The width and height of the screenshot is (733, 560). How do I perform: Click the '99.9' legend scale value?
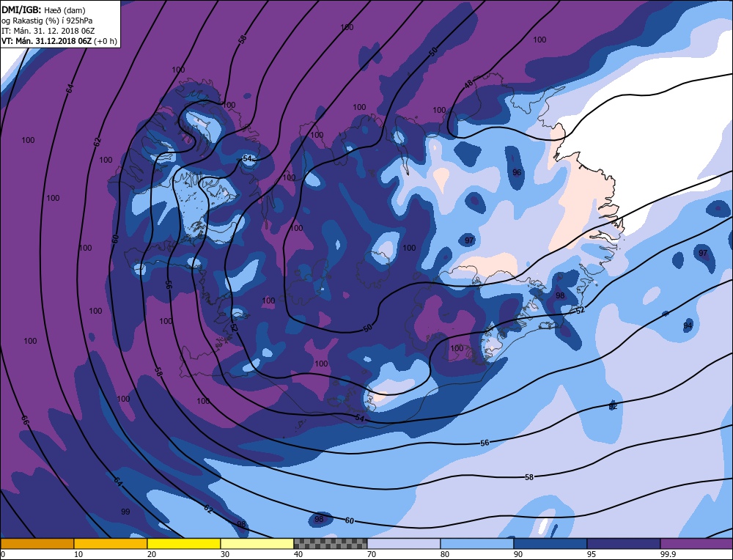click(667, 554)
